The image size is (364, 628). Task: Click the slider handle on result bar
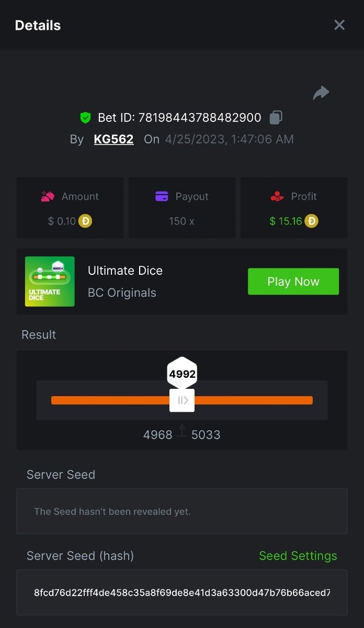[182, 401]
